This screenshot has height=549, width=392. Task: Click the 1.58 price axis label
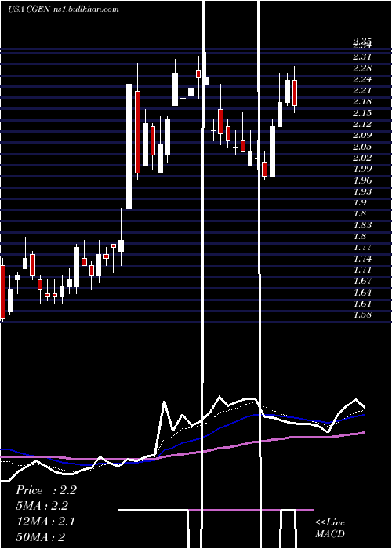coord(362,314)
